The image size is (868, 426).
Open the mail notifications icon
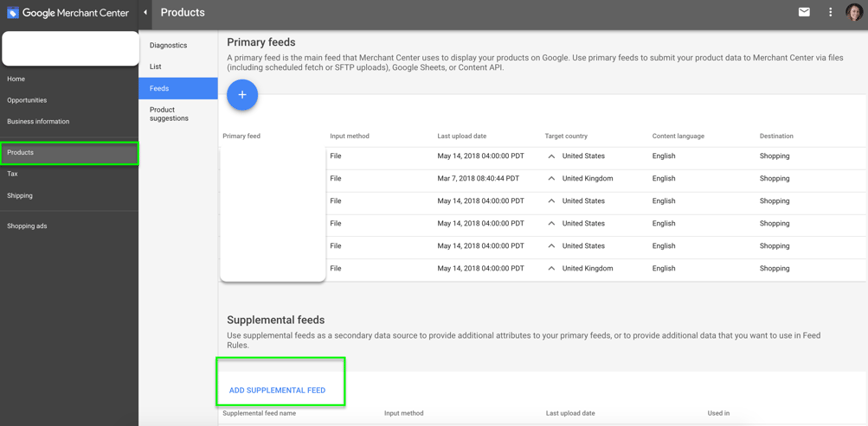click(804, 12)
